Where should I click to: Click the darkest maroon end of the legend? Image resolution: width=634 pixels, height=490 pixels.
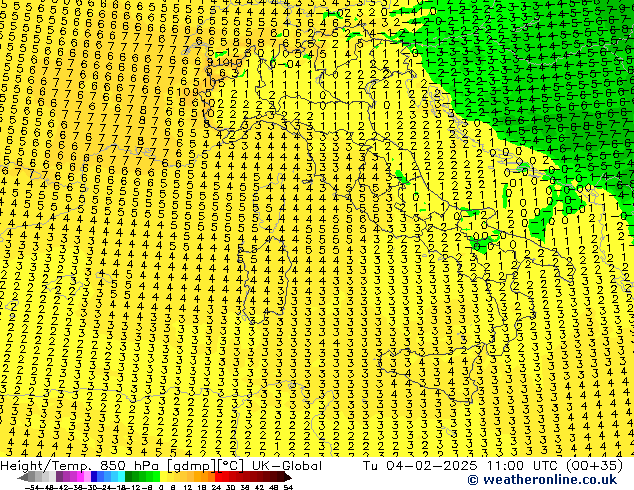click(287, 477)
